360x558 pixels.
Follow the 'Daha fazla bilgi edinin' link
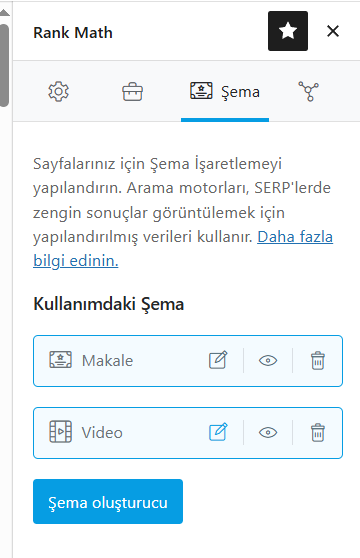(x=183, y=249)
